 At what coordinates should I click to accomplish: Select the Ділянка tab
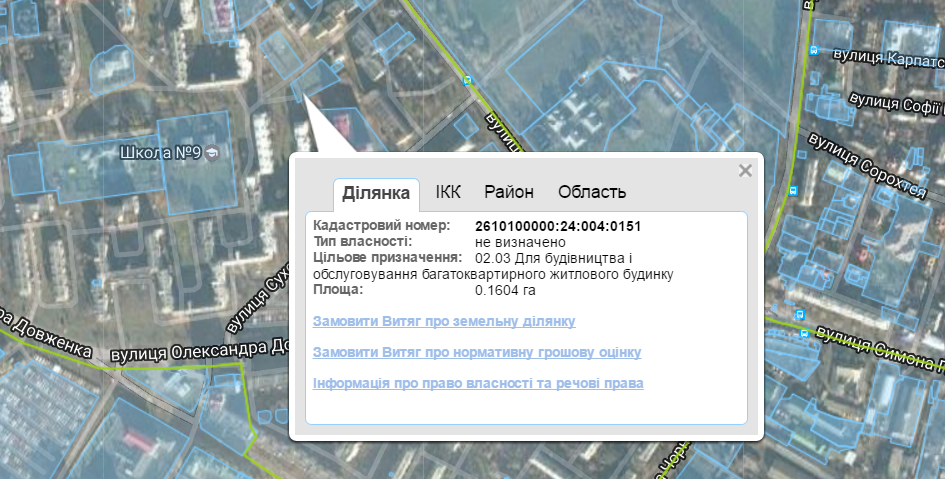point(376,193)
